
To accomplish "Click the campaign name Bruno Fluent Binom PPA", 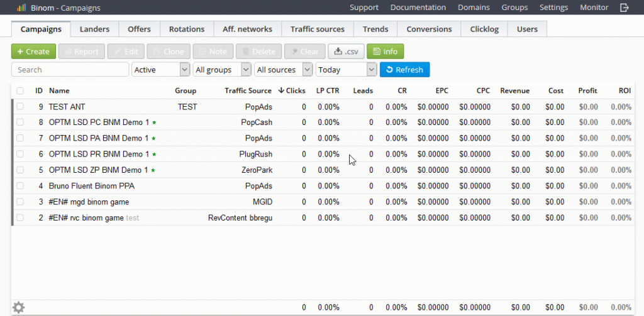I will (92, 186).
